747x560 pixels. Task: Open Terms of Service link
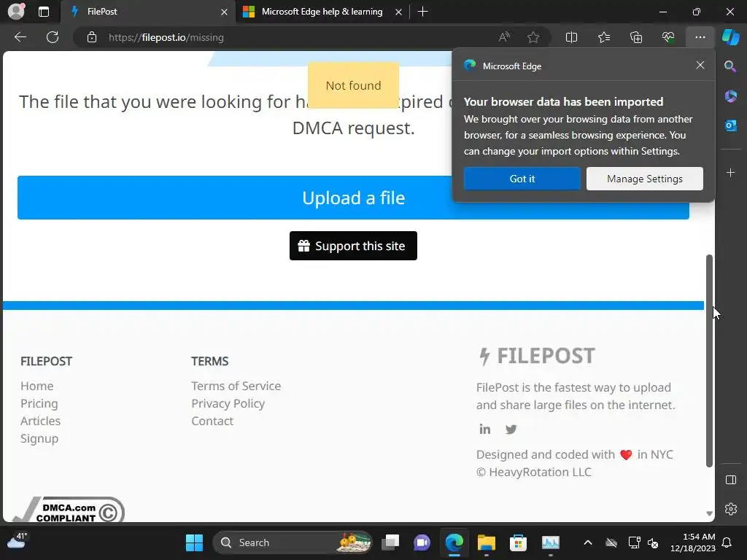point(236,386)
